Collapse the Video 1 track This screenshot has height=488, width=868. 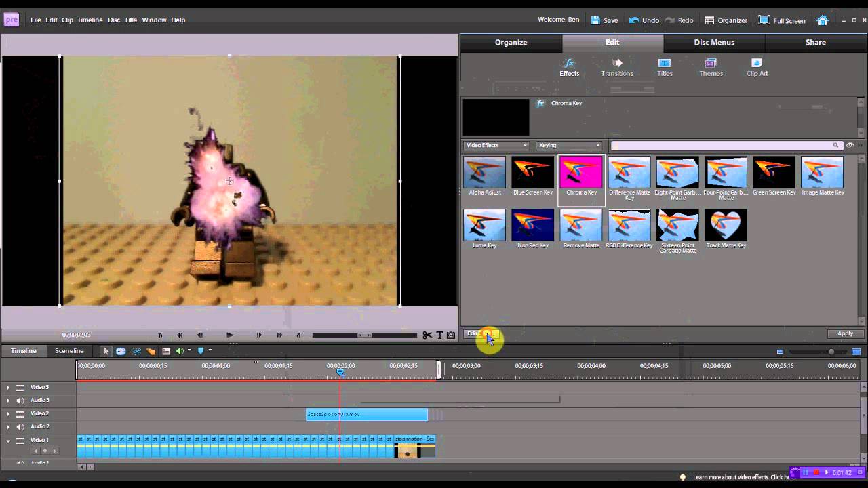coord(8,440)
